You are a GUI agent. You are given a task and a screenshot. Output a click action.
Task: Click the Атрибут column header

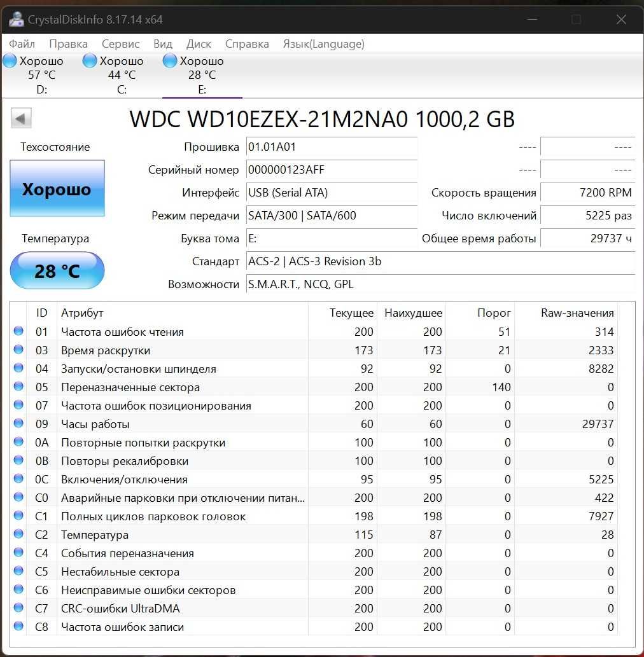[183, 312]
